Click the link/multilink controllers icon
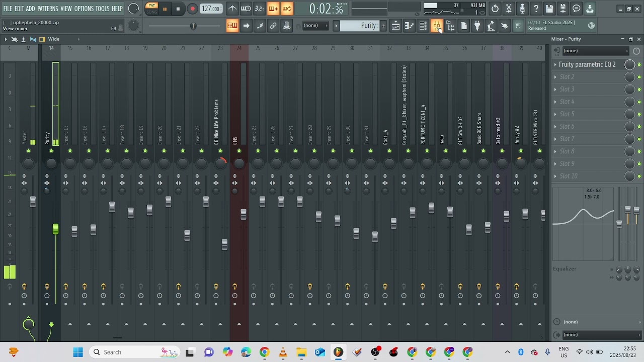This screenshot has height=362, width=644. tap(273, 26)
